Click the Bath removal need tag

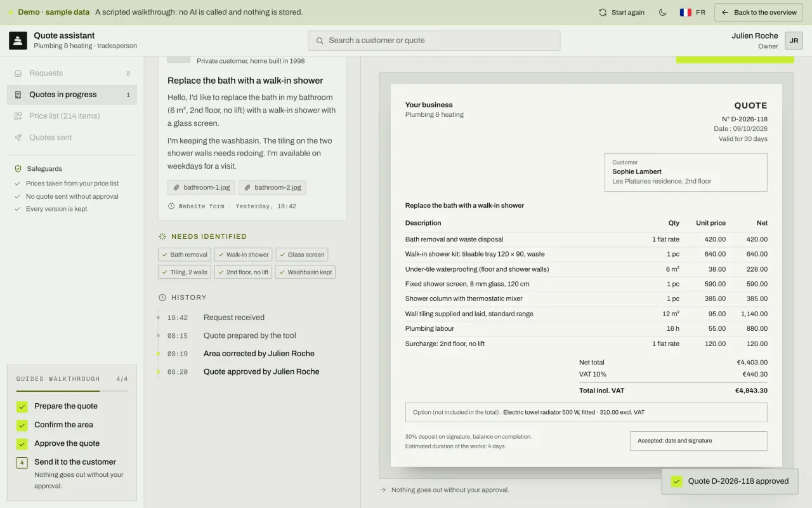(x=185, y=255)
